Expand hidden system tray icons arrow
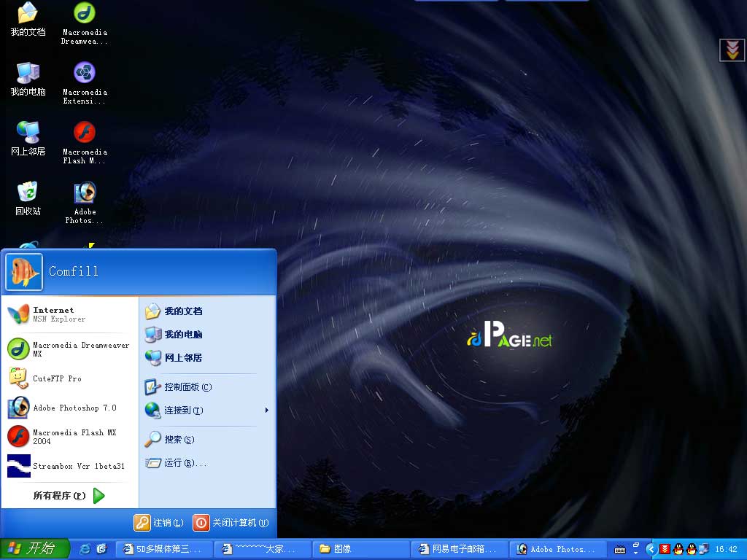747x560 pixels. (x=651, y=549)
